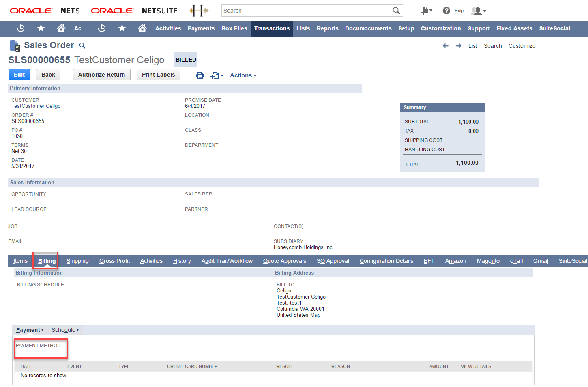Viewport: 588px width, 387px height.
Task: Click the VIEW DETAILS column header
Action: click(476, 366)
